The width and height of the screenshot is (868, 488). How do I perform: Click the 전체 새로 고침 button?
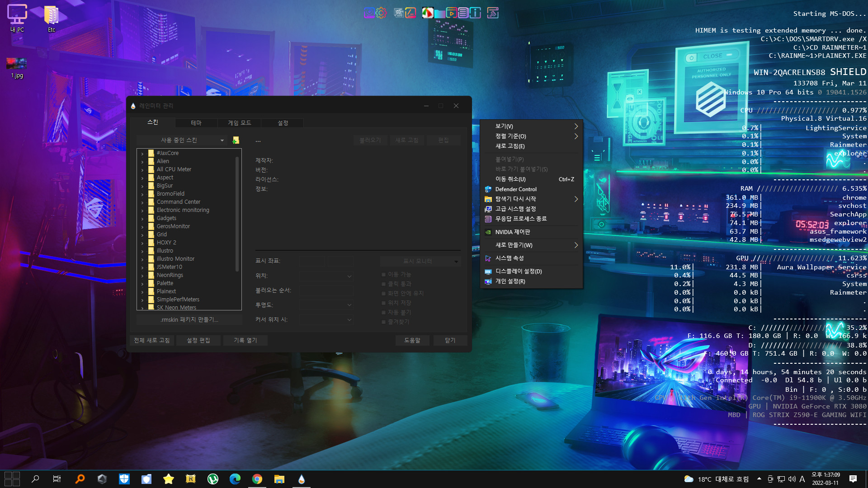coord(152,340)
